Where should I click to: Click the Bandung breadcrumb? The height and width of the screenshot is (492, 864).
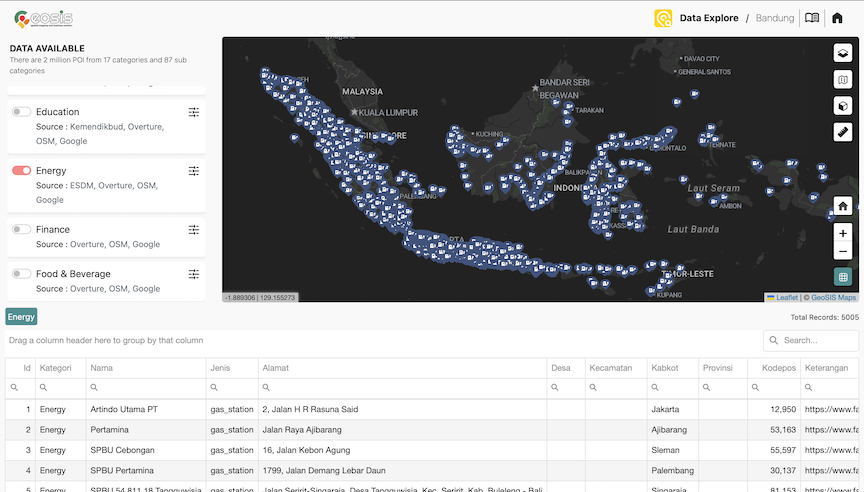pyautogui.click(x=775, y=18)
